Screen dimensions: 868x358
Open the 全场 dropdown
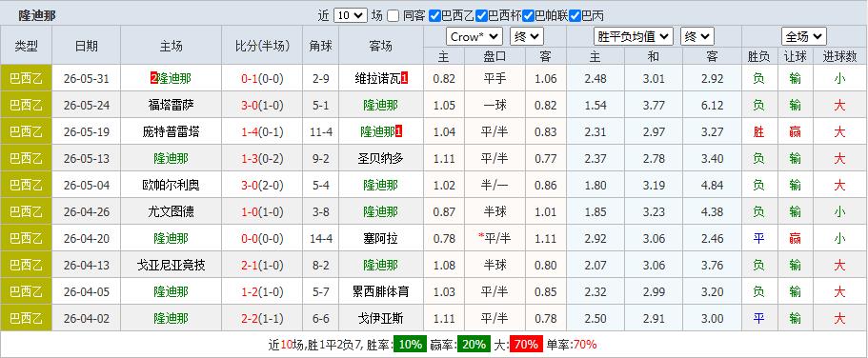point(804,37)
